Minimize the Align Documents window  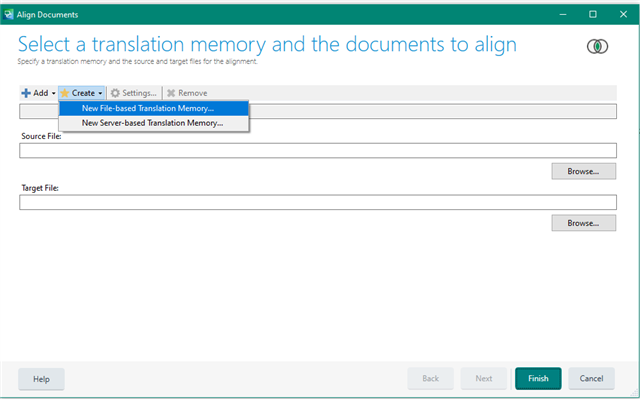563,15
